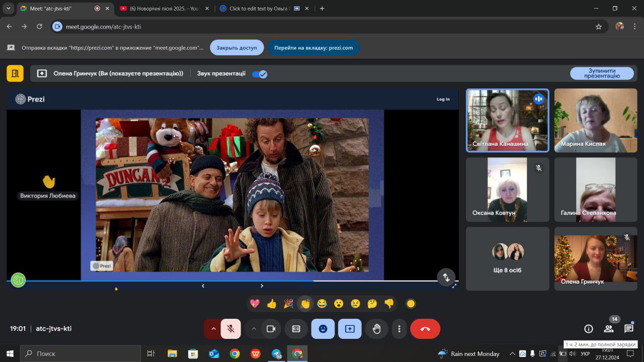The height and width of the screenshot is (362, 644).
Task: Select Марина Кислая video tile
Action: (x=596, y=121)
